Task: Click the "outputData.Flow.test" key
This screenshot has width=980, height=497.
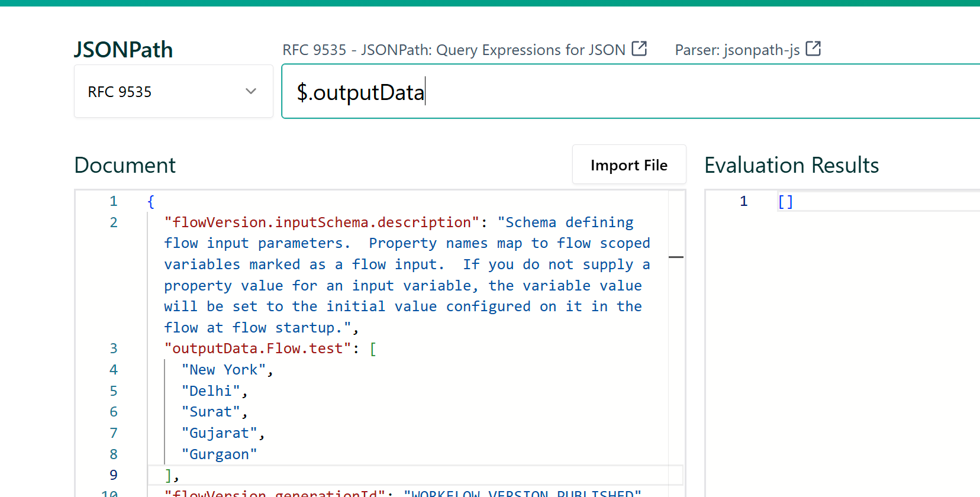Action: click(258, 348)
